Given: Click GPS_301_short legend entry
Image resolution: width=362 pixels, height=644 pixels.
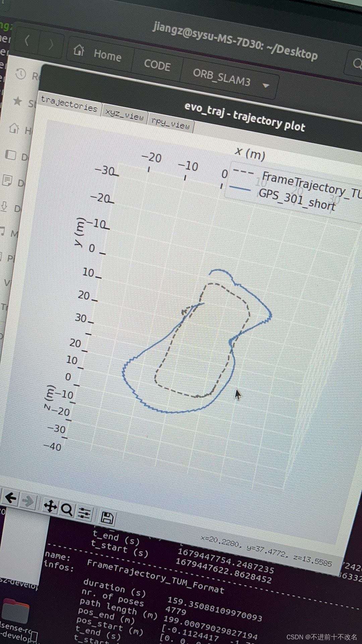Looking at the screenshot, I should [x=282, y=197].
